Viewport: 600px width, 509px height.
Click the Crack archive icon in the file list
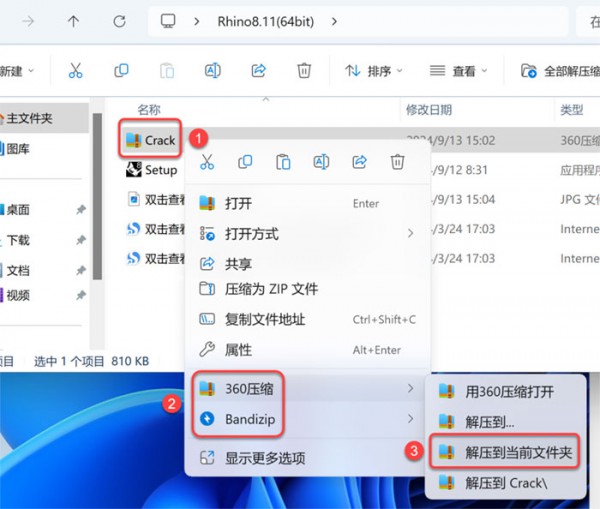(x=134, y=140)
